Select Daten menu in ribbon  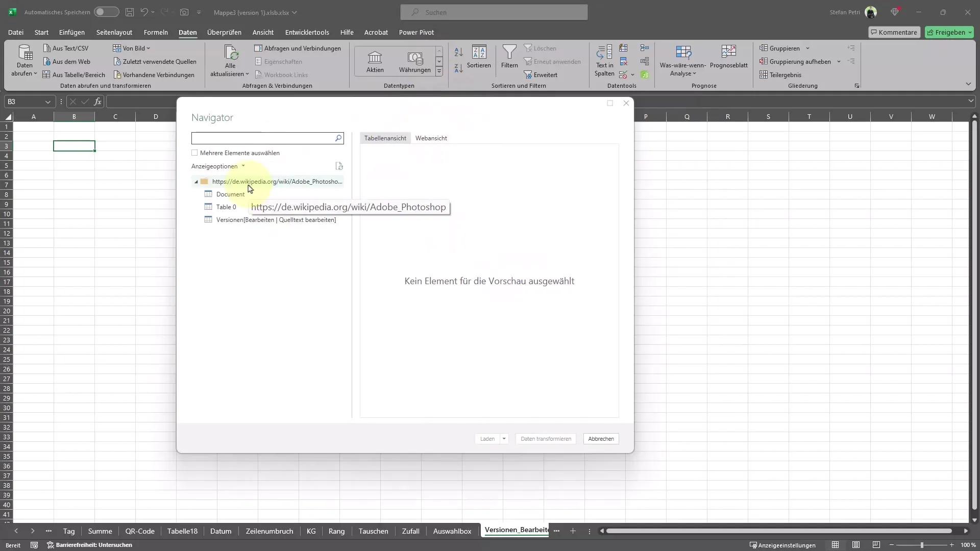click(188, 32)
